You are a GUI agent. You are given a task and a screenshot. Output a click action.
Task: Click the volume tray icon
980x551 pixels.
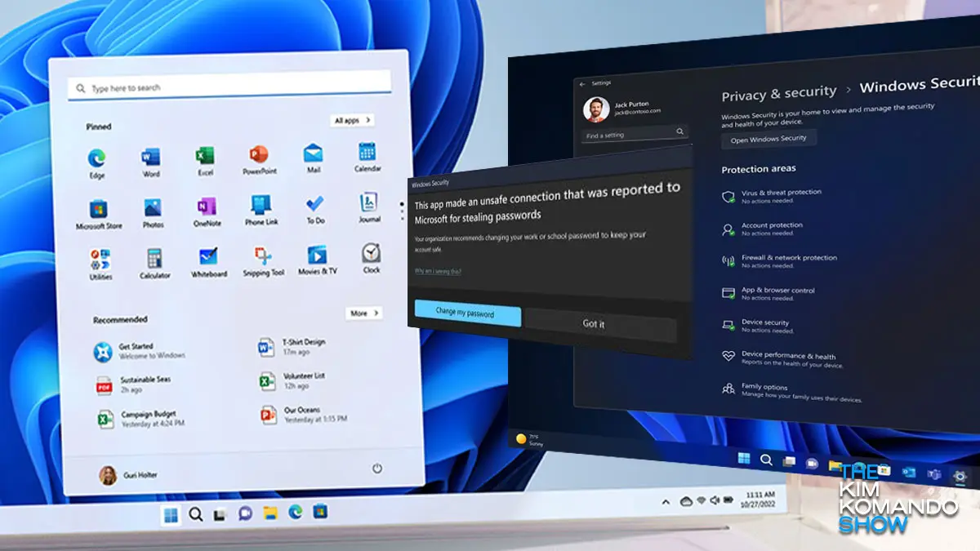coord(715,500)
